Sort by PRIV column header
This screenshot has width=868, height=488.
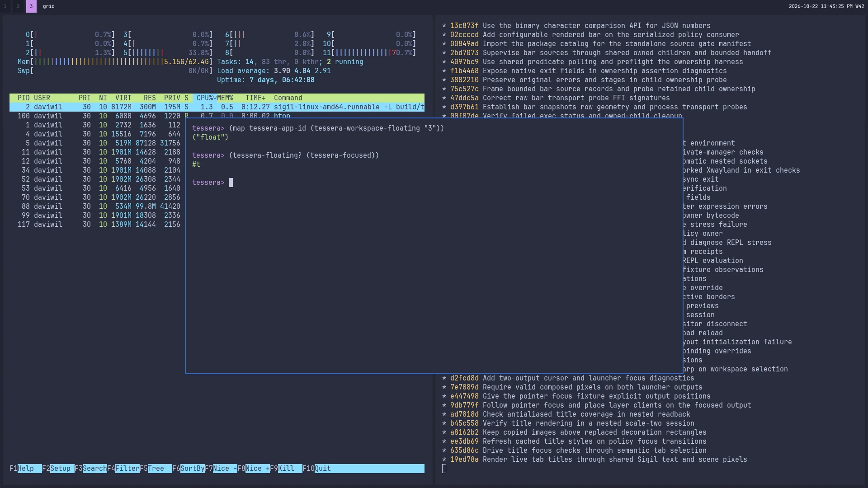pos(172,98)
